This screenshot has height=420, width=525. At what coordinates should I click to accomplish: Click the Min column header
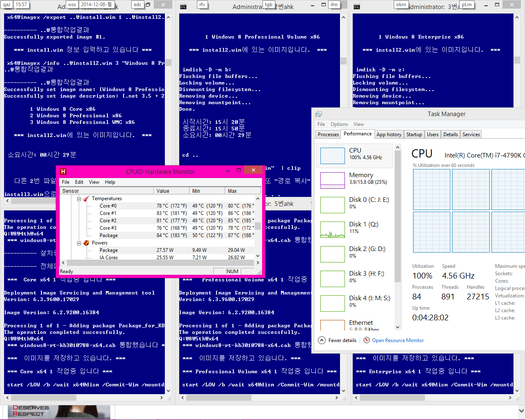[x=208, y=191]
